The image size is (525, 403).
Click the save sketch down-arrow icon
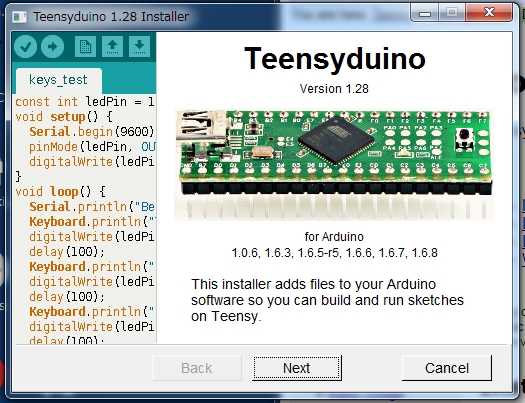click(x=139, y=46)
